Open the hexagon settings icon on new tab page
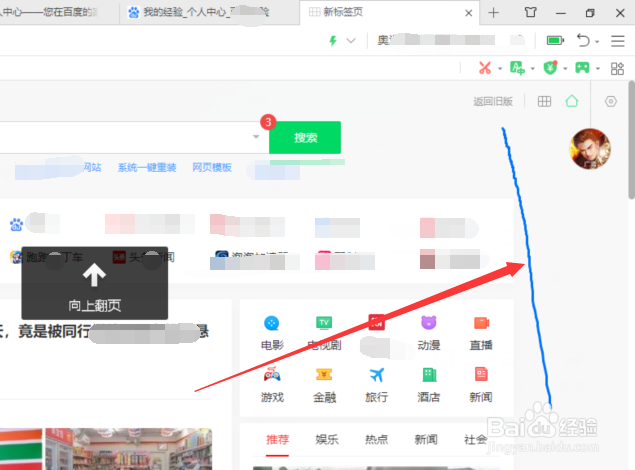The height and width of the screenshot is (470, 635). (x=611, y=101)
